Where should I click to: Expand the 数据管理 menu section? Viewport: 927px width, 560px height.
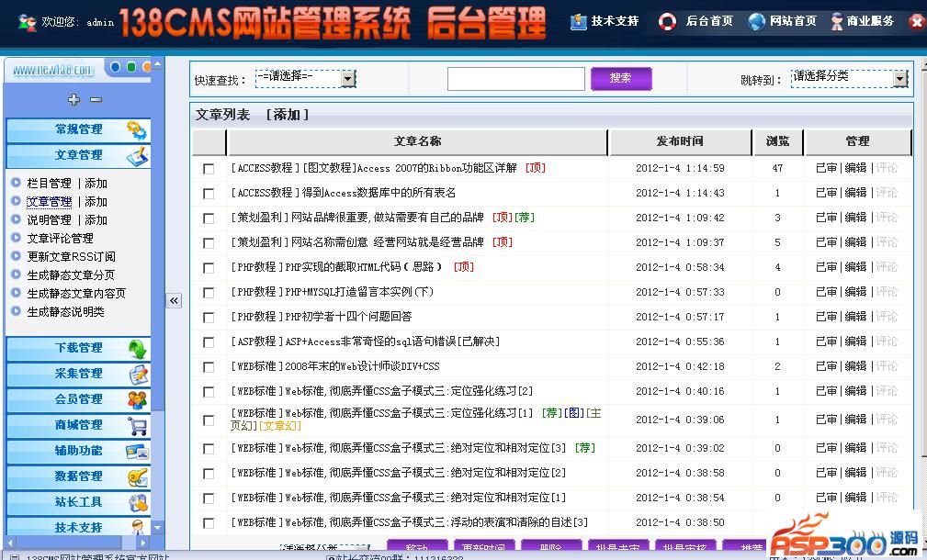tap(79, 477)
